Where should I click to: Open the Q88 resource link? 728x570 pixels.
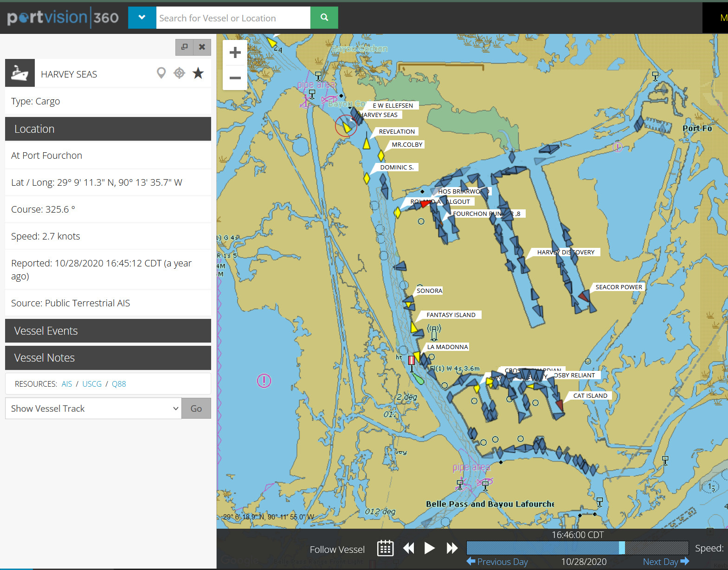click(x=119, y=384)
